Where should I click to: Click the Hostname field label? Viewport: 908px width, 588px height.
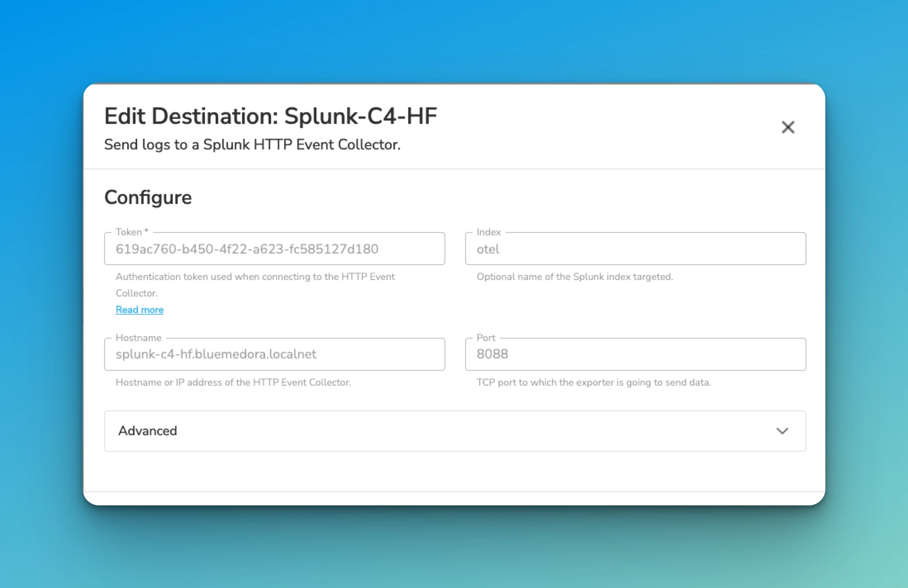click(138, 337)
